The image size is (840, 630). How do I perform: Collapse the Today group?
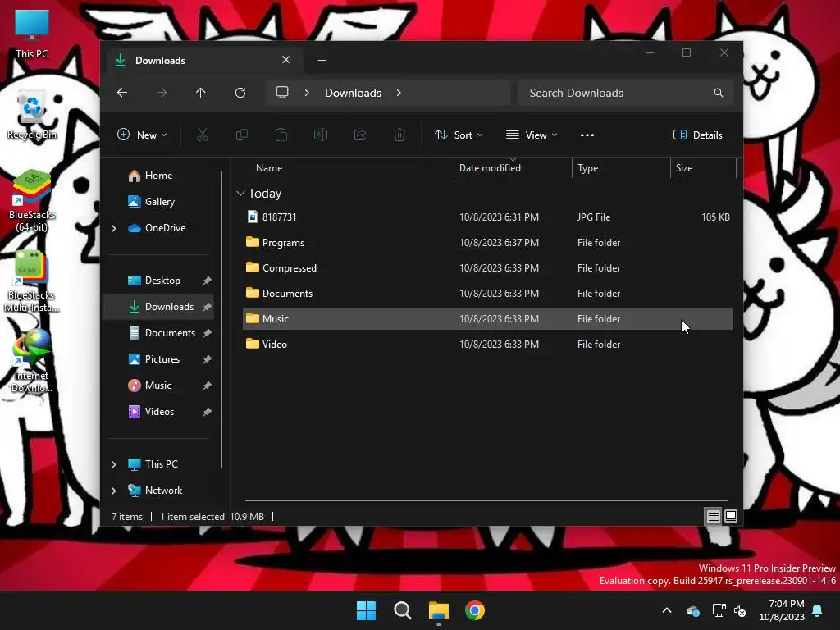tap(240, 194)
